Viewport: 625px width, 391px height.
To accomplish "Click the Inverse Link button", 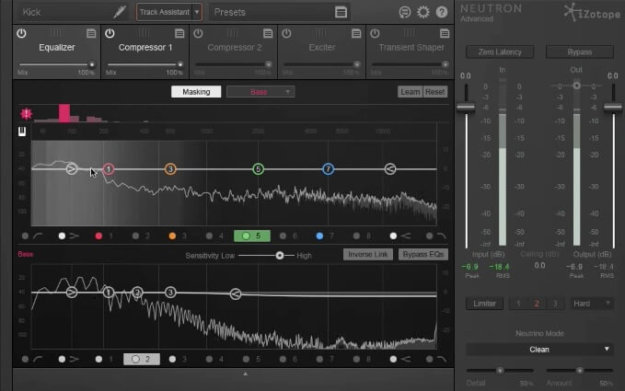I will pos(368,254).
